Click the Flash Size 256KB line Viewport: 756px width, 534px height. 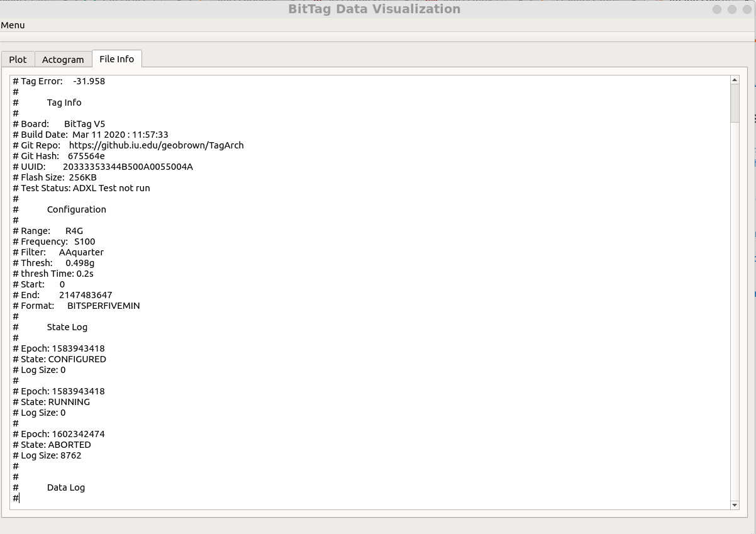[x=55, y=177]
